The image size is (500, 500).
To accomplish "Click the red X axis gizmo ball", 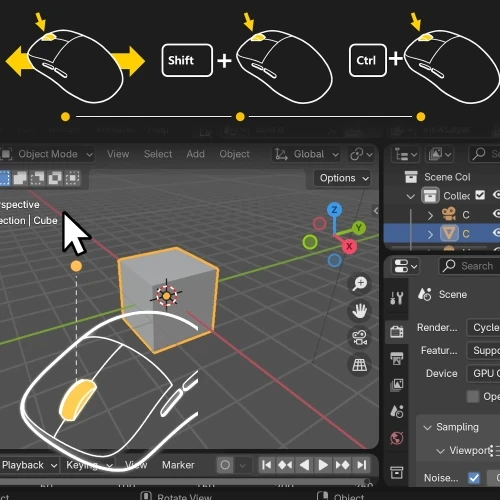I will [349, 246].
